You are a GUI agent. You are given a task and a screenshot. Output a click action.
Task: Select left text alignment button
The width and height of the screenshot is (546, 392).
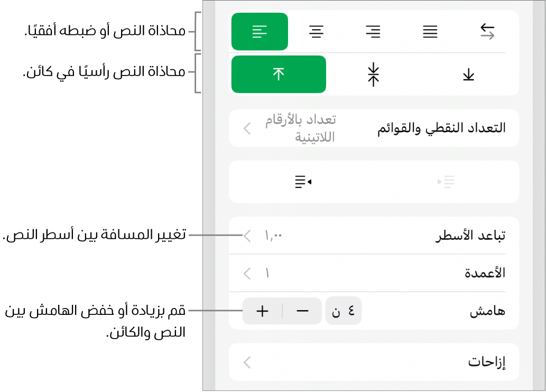[x=260, y=32]
